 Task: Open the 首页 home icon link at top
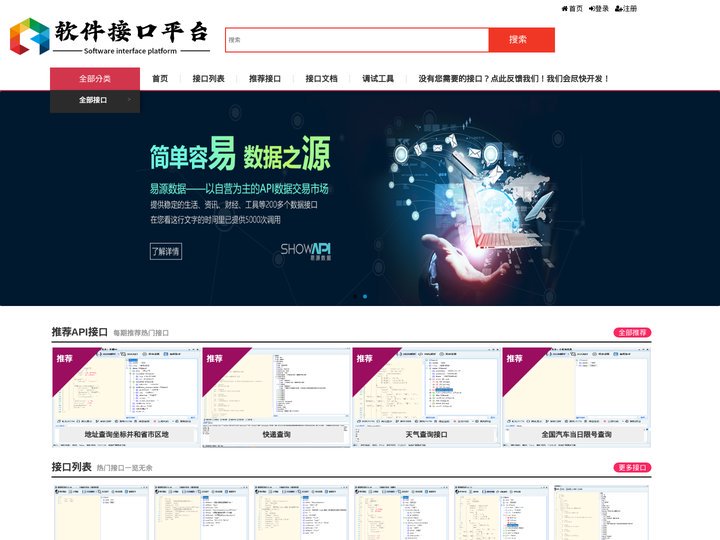click(x=572, y=8)
